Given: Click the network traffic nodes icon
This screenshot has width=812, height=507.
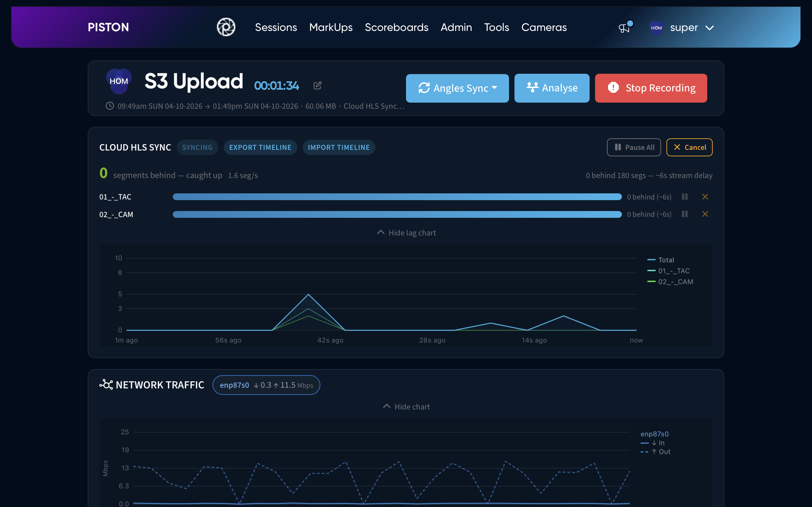Looking at the screenshot, I should tap(106, 385).
